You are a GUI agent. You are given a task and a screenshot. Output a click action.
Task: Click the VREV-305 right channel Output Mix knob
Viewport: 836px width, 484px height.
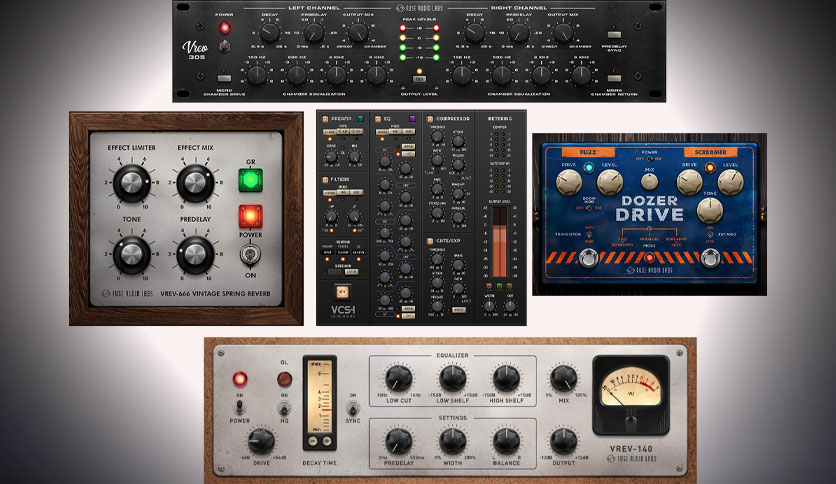pyautogui.click(x=563, y=33)
